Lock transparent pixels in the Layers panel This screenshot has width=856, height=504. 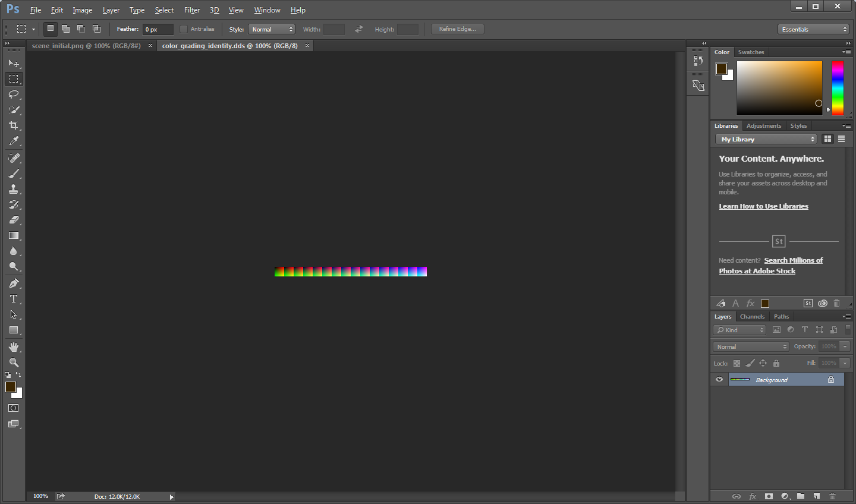737,363
